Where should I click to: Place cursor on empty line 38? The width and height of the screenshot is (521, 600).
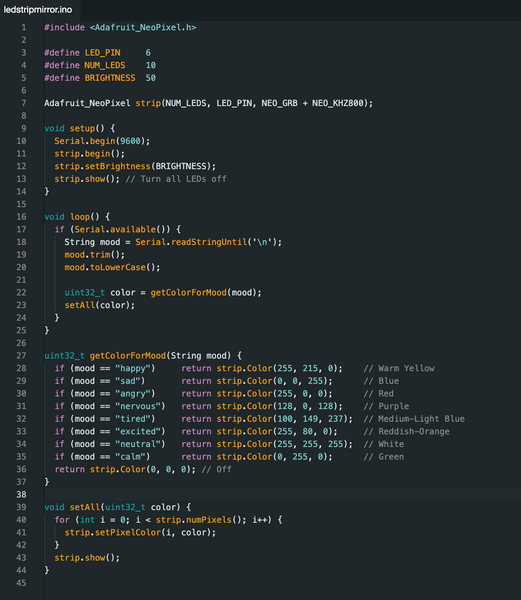pos(282,495)
